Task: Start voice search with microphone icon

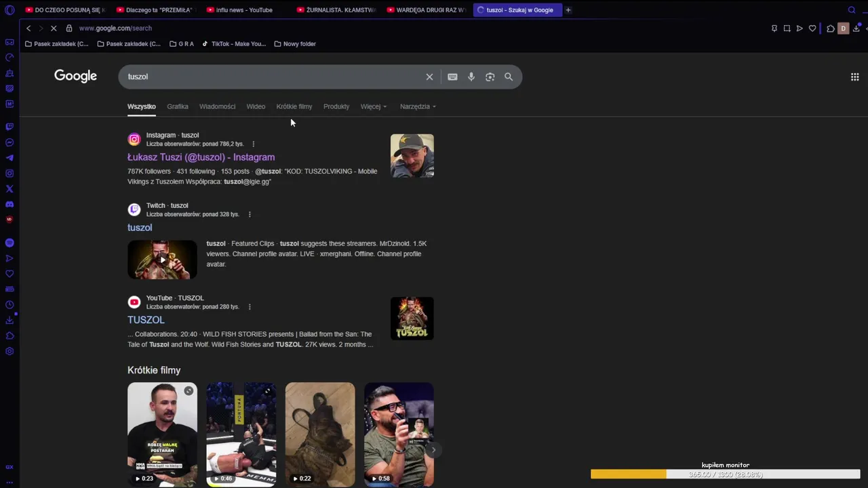Action: (x=471, y=77)
